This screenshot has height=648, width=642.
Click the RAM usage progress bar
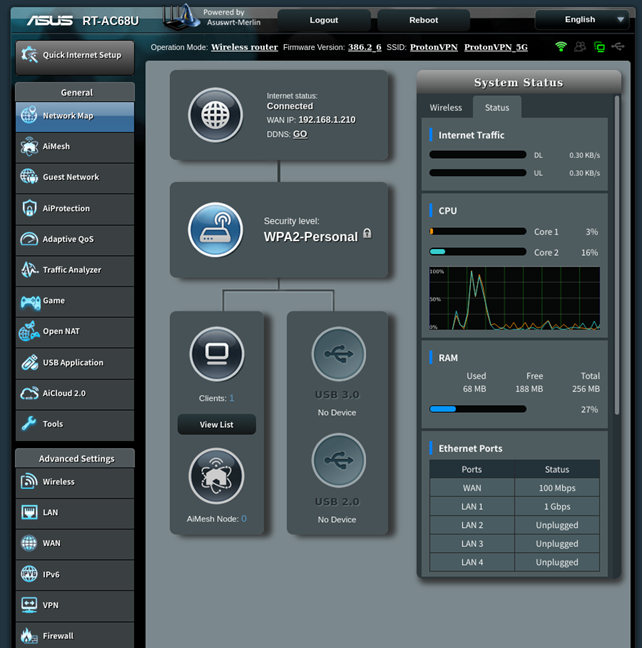pos(477,409)
